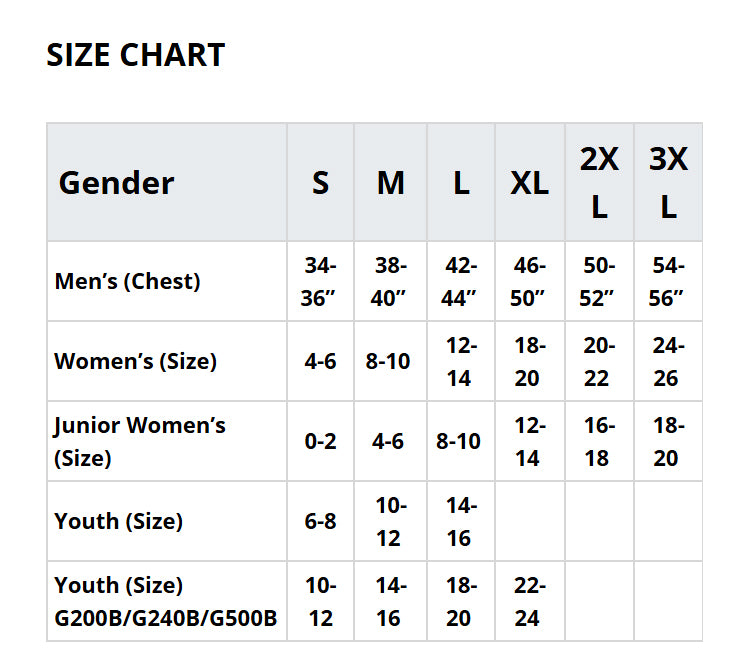Click the 2XL size column header
This screenshot has width=745, height=671.
[599, 182]
